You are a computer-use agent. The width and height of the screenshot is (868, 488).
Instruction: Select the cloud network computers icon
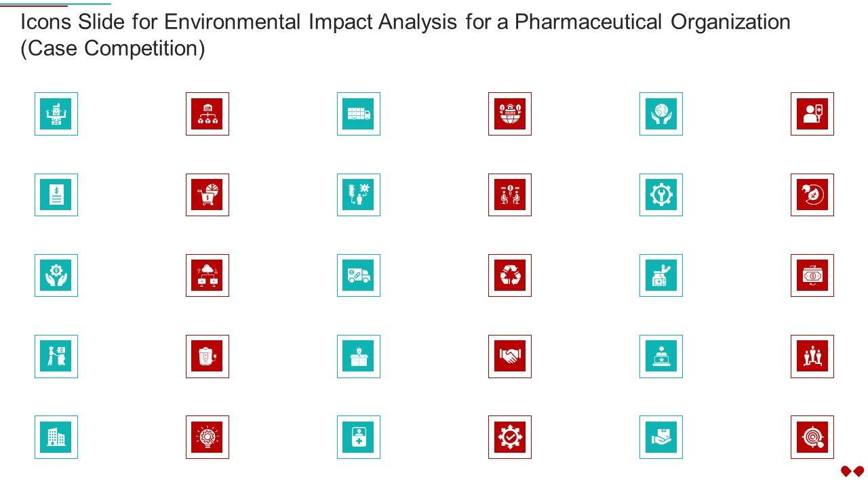[x=208, y=275]
